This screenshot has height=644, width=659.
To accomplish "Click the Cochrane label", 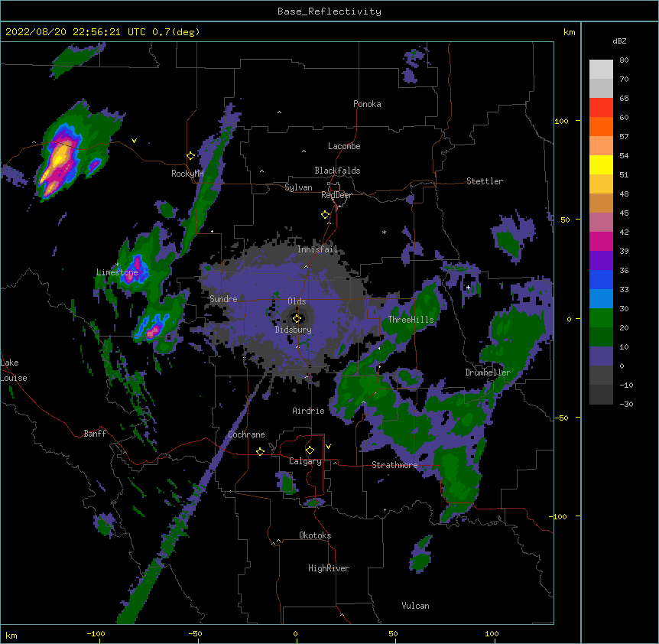I will (246, 434).
